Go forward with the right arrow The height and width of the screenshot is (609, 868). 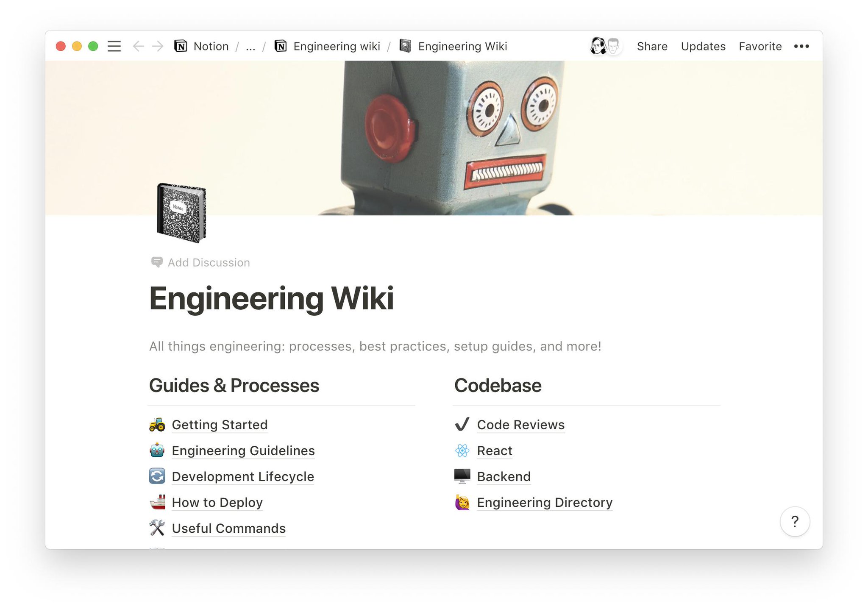(x=158, y=46)
